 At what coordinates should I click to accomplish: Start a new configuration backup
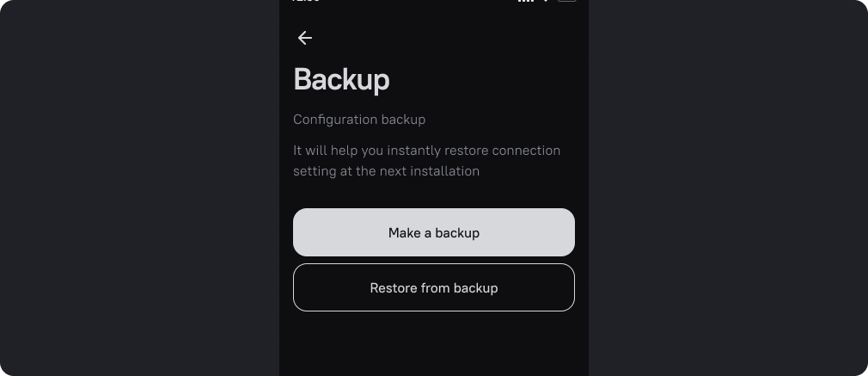point(433,232)
